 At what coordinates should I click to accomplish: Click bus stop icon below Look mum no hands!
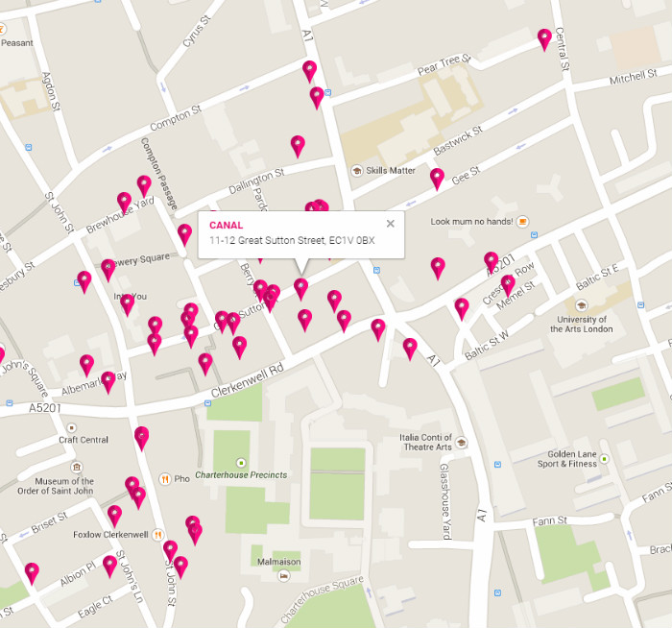pyautogui.click(x=534, y=234)
